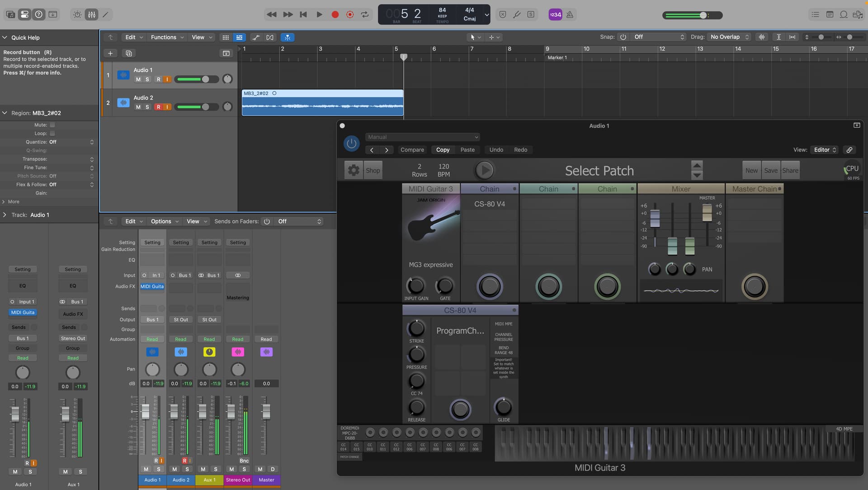The width and height of the screenshot is (868, 490).
Task: Enable the region Loop checkbox
Action: (52, 133)
